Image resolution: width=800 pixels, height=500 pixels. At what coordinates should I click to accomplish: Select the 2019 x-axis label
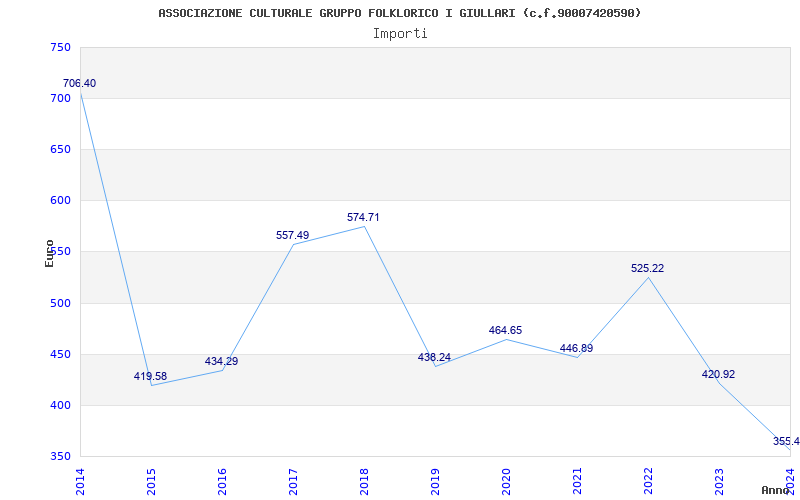pos(435,481)
